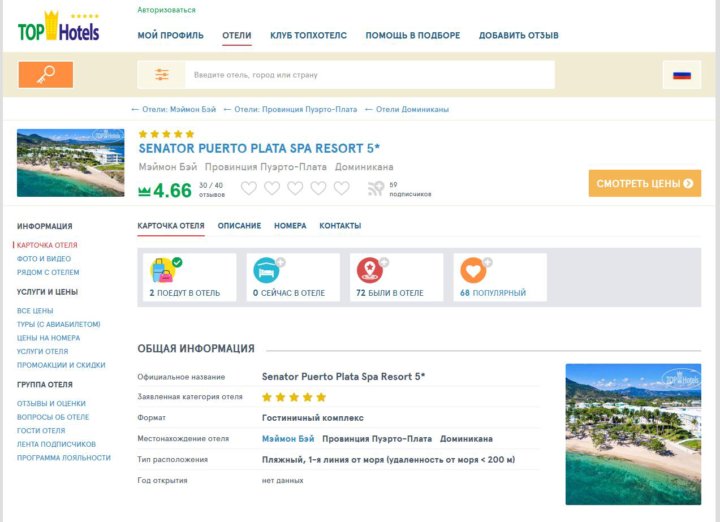
Task: Toggle the first heart favorite outline
Action: [x=248, y=188]
